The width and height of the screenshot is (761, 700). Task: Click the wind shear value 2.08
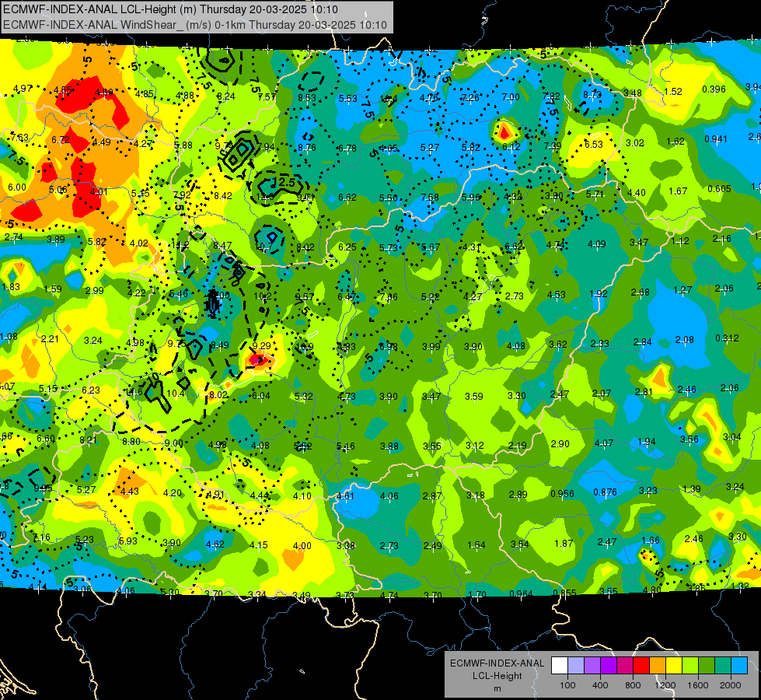[685, 340]
